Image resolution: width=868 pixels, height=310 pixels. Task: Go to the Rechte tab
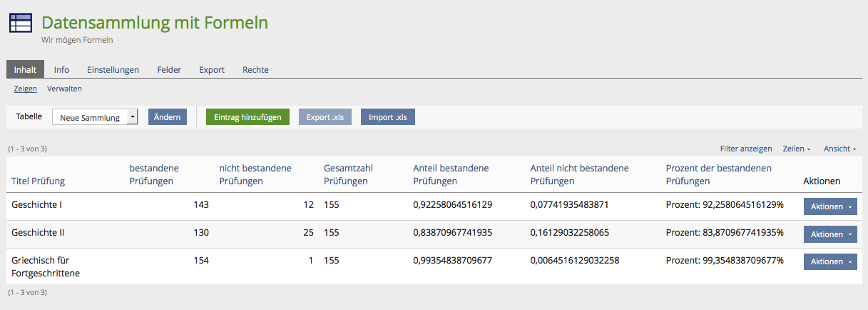click(x=255, y=70)
